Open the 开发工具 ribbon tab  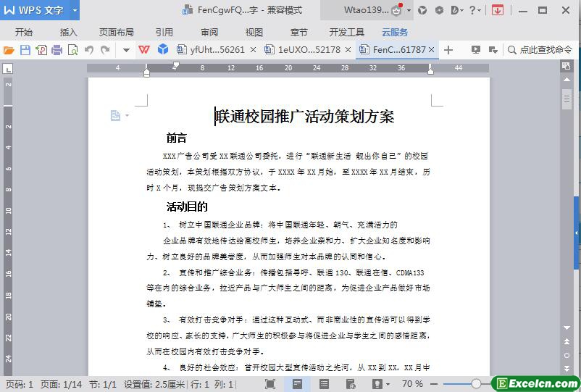tap(347, 32)
